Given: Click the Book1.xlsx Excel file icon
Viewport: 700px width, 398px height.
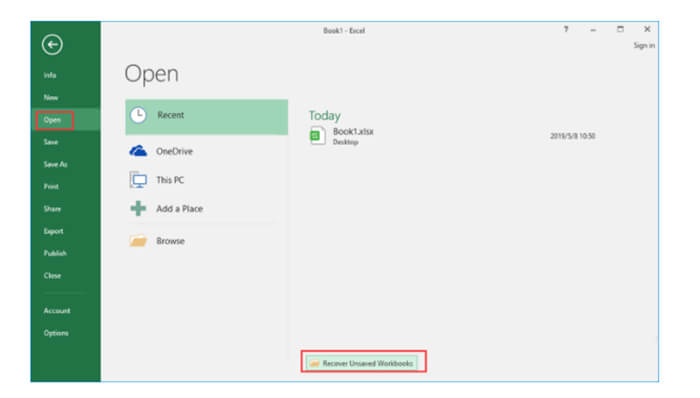Looking at the screenshot, I should (x=317, y=136).
